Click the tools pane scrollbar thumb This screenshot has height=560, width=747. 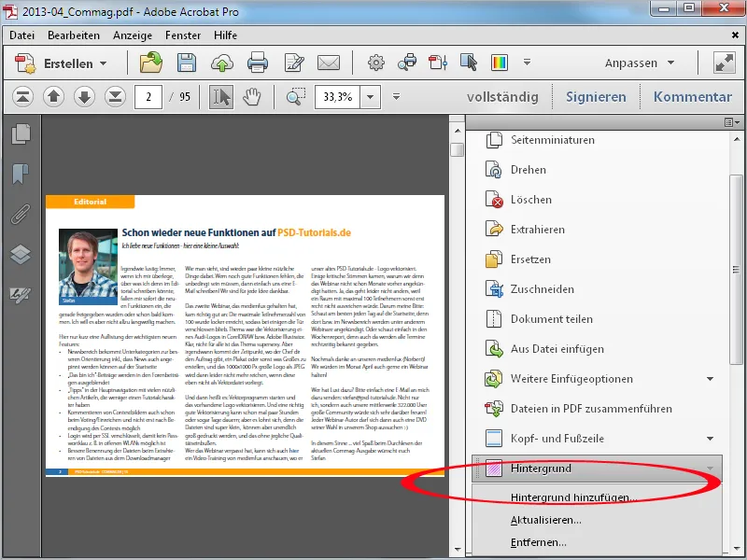(736, 270)
